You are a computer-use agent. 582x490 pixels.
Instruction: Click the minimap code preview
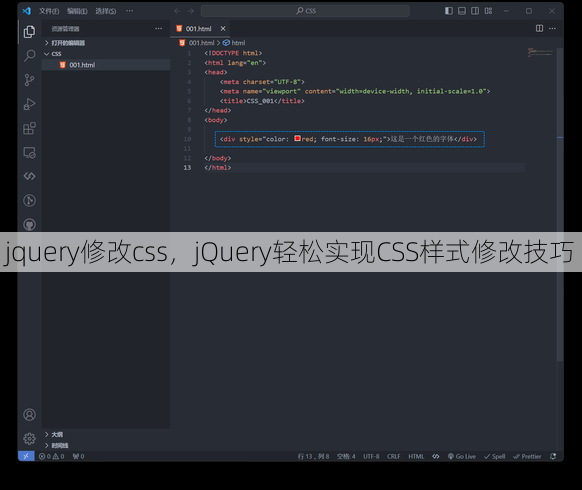coord(540,52)
